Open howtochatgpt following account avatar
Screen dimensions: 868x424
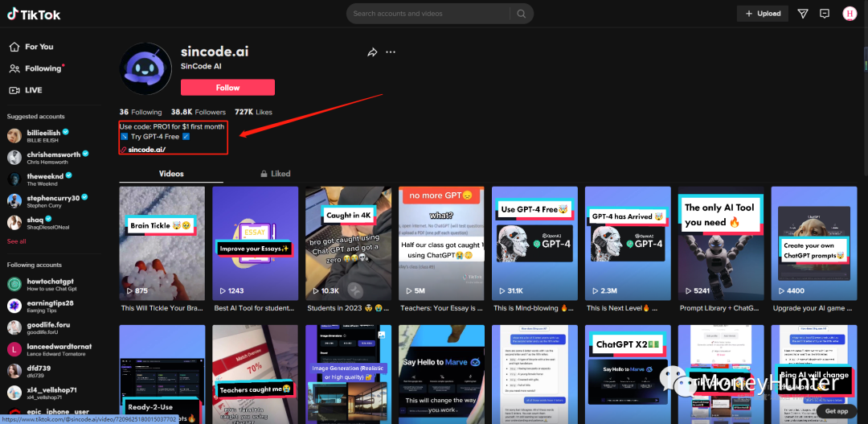pyautogui.click(x=14, y=284)
